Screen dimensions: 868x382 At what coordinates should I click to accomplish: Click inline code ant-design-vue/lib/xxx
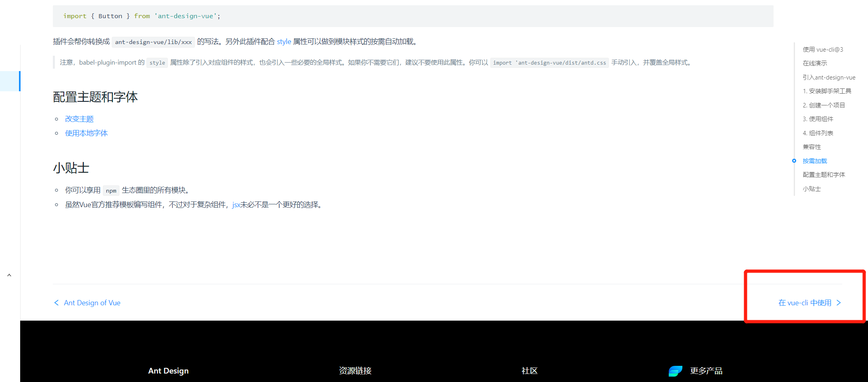tap(153, 42)
